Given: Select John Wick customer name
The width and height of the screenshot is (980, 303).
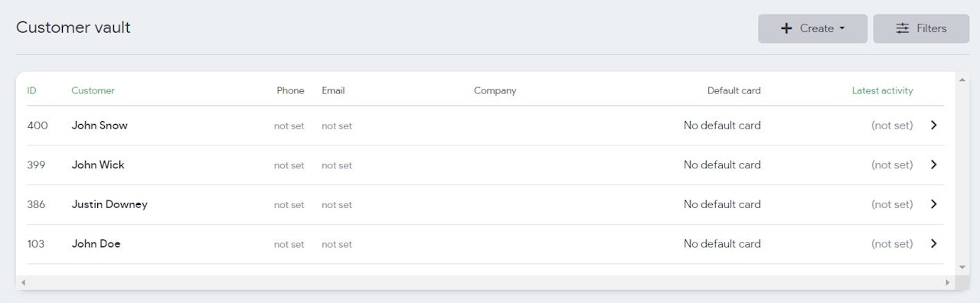Looking at the screenshot, I should (x=98, y=165).
